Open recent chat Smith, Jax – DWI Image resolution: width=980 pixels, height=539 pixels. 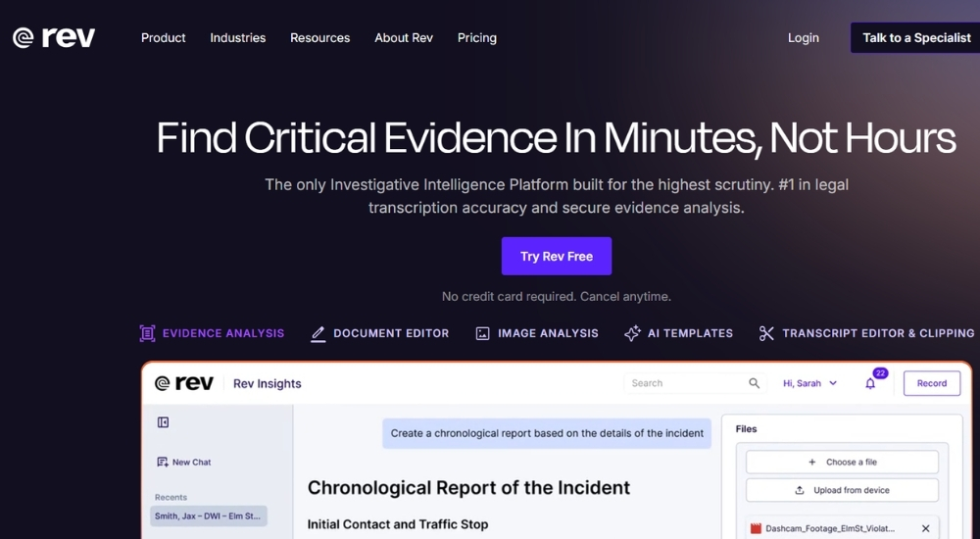tap(208, 515)
